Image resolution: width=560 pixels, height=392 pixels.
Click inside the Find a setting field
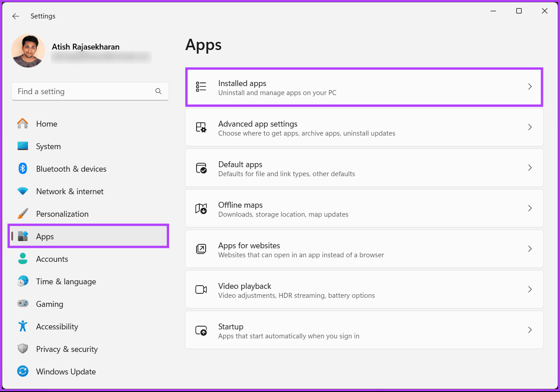(83, 91)
